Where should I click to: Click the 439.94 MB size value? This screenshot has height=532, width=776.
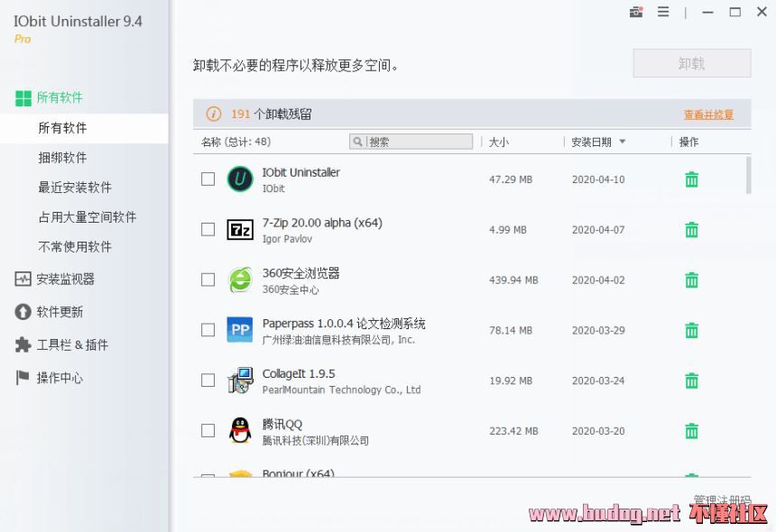(513, 280)
